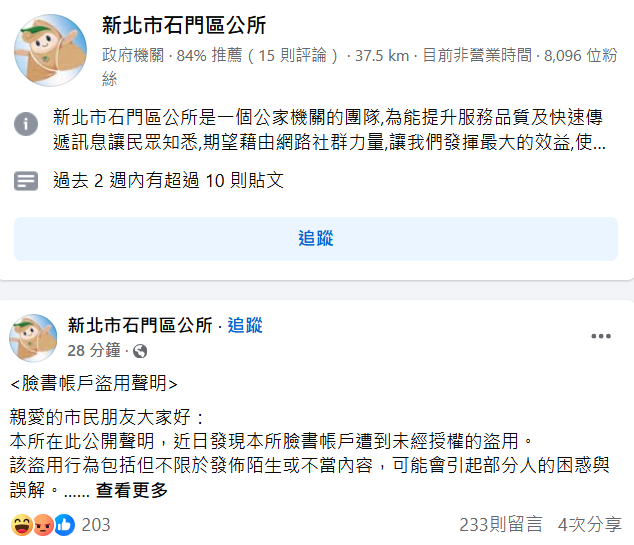The image size is (634, 545).
Task: Expand the truncated page description text
Action: coord(329,129)
